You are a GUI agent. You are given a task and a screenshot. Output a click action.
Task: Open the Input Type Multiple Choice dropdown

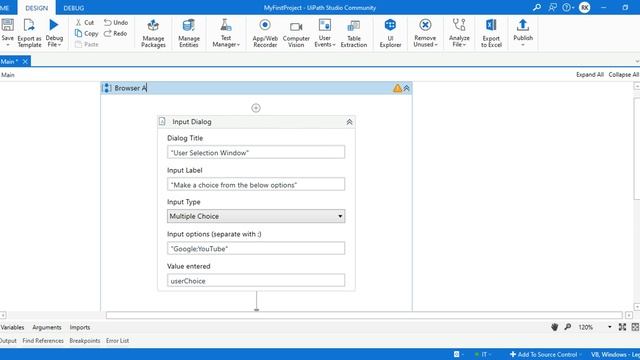point(256,216)
